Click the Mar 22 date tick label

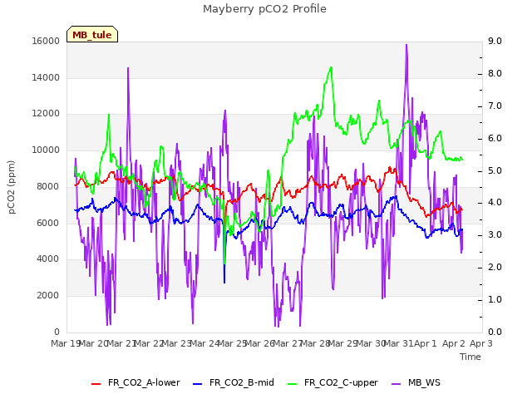tap(150, 343)
